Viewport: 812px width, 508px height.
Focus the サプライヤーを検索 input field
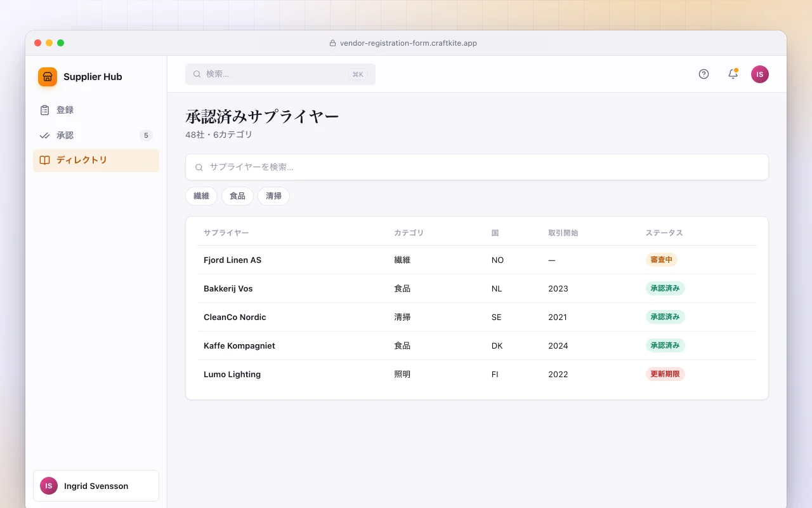click(x=477, y=167)
